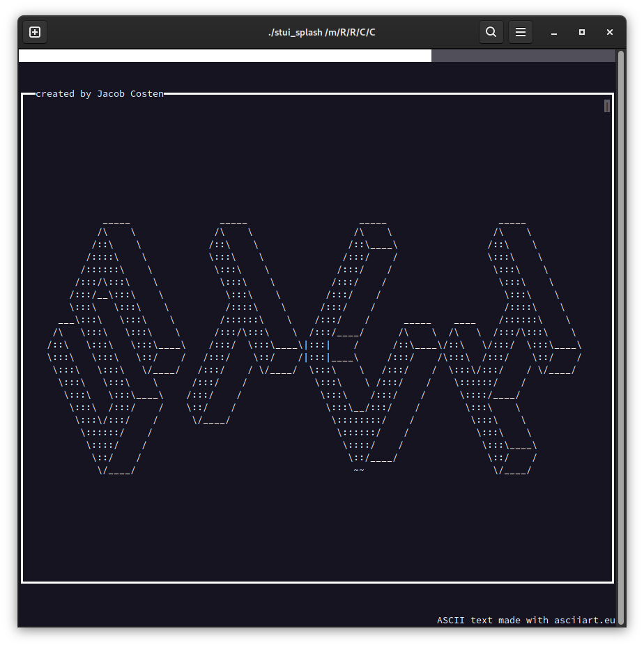644x647 pixels.
Task: Click the white filled part of the progress bar
Action: 224,56
